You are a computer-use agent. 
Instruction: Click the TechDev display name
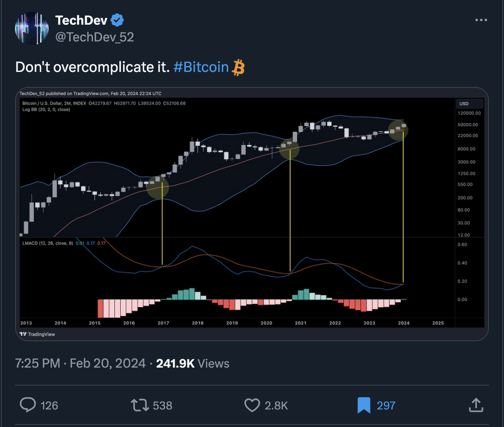click(81, 20)
